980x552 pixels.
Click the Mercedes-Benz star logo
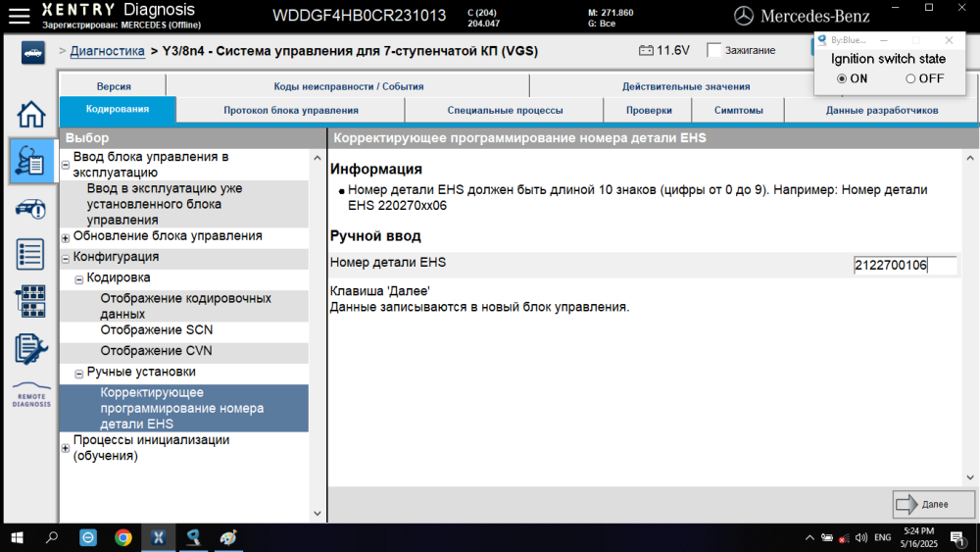click(x=743, y=17)
